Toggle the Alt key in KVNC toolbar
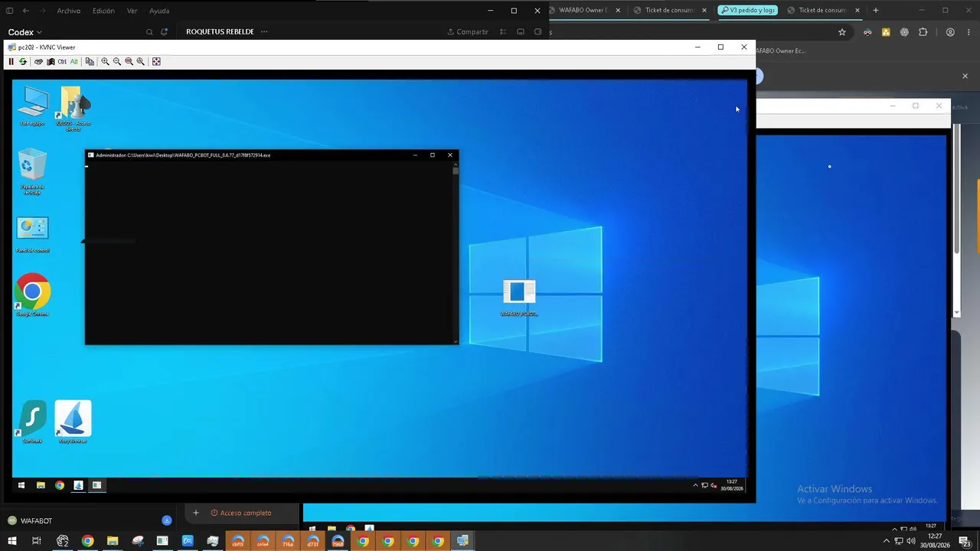 73,61
